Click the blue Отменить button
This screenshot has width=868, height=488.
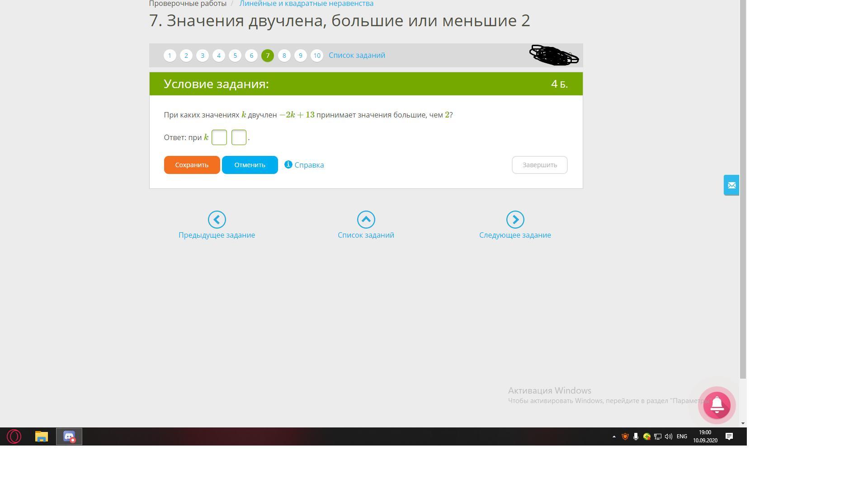(250, 165)
